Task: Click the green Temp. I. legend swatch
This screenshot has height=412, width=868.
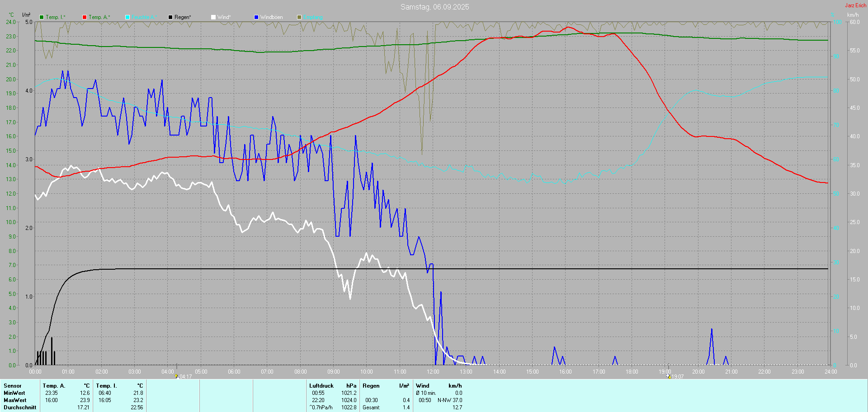Action: click(42, 17)
